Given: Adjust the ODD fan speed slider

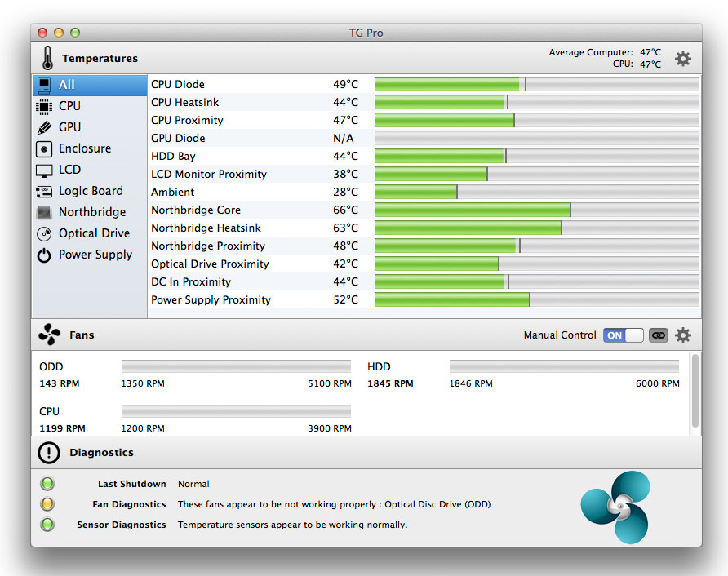Looking at the screenshot, I should pyautogui.click(x=236, y=366).
